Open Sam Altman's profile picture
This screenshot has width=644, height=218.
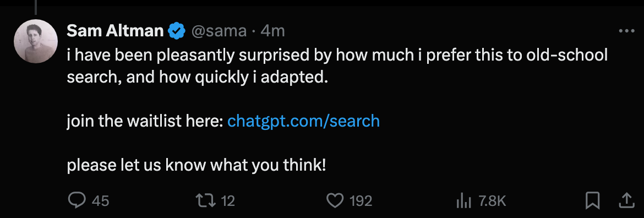coord(36,41)
